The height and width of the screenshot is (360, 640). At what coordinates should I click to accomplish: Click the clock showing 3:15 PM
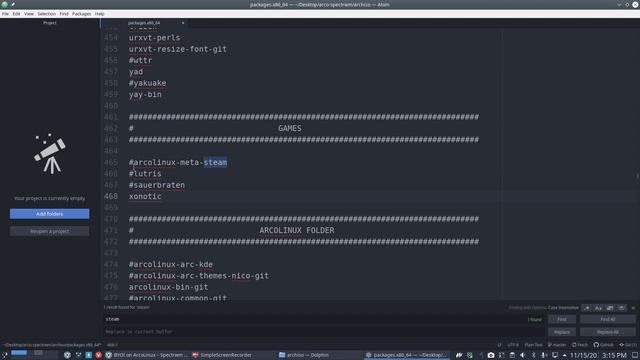click(x=614, y=356)
